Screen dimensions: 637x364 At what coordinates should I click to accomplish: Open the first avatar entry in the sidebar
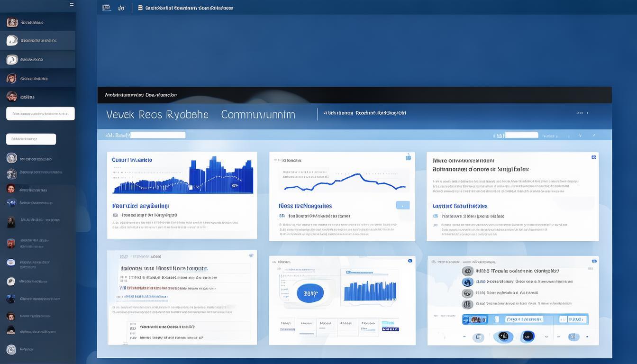coord(12,22)
